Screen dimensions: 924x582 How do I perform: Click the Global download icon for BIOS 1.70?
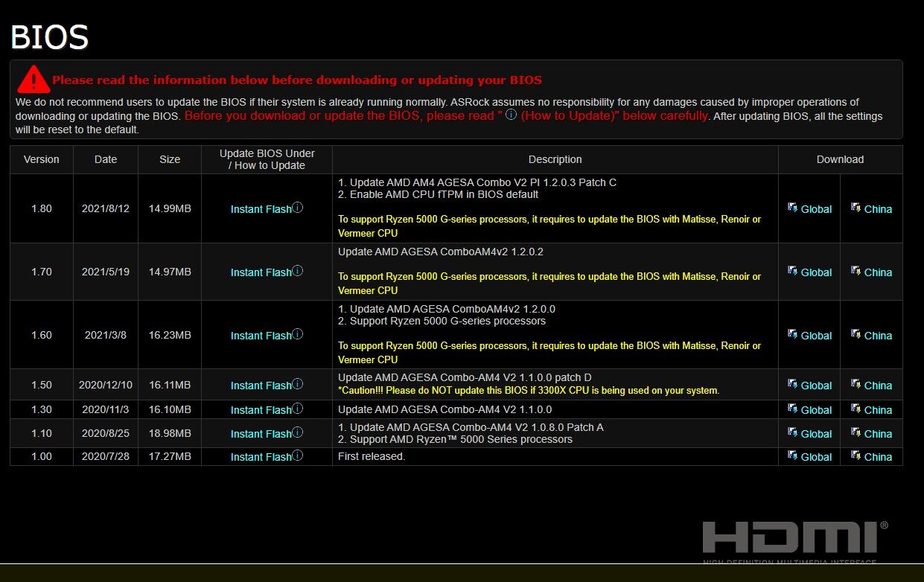point(792,271)
